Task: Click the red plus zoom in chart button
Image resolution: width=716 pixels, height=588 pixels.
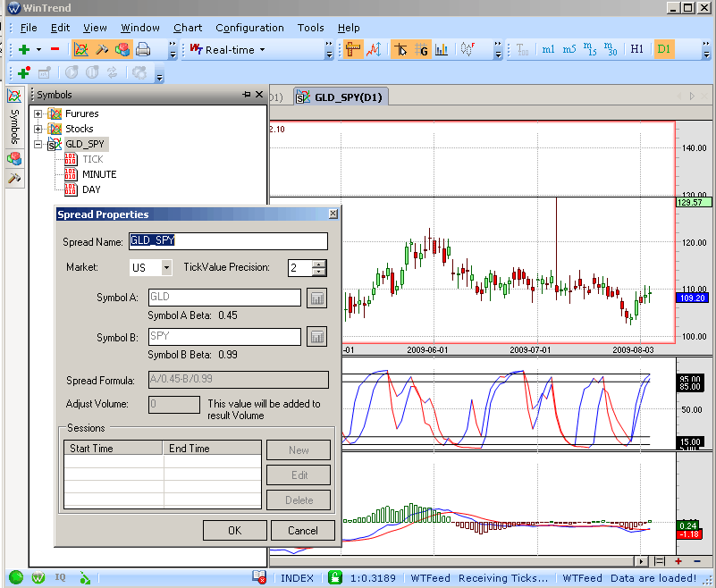Action: click(x=678, y=561)
